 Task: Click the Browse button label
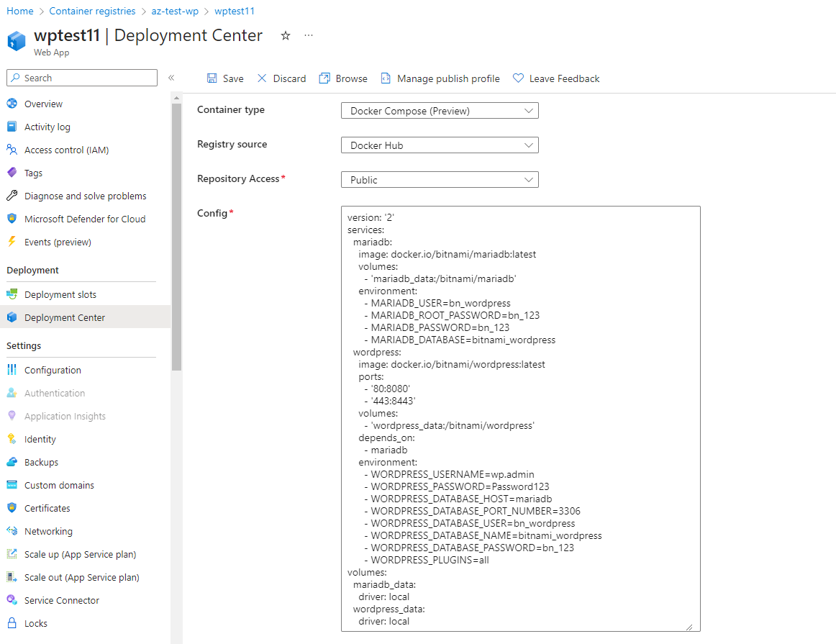pyautogui.click(x=351, y=79)
